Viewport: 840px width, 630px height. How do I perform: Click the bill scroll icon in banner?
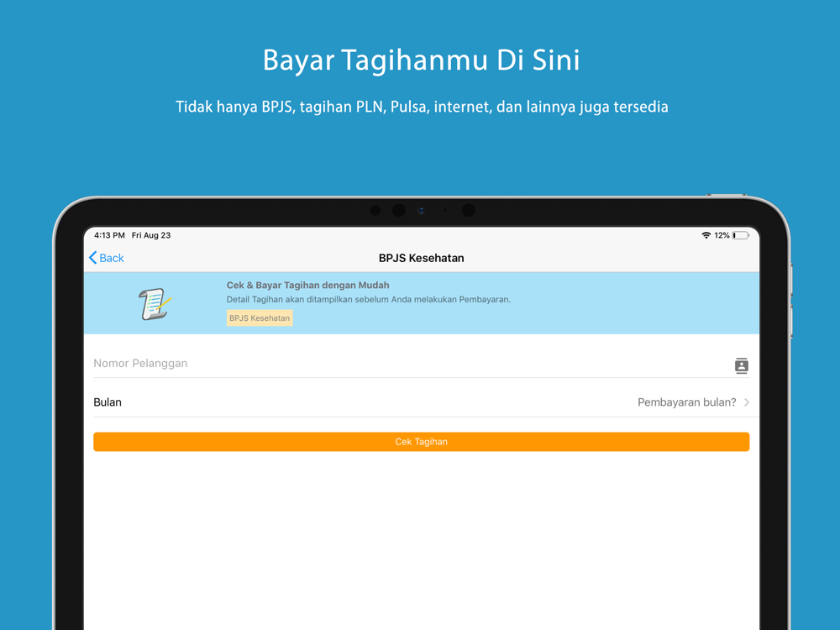(x=155, y=304)
